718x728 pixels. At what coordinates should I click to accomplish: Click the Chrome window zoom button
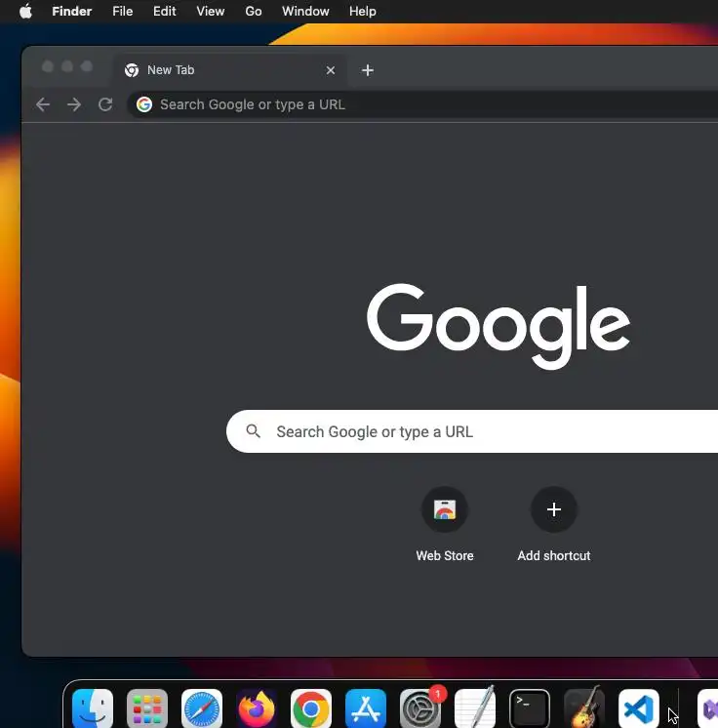point(86,67)
